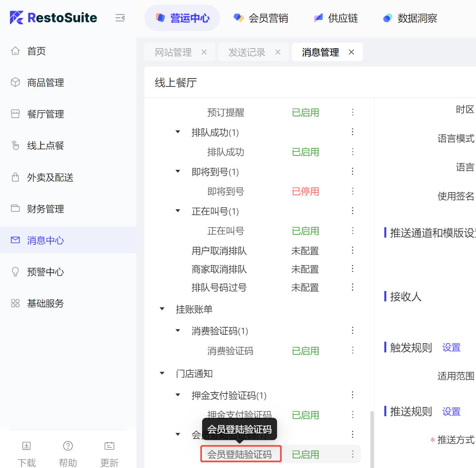
Task: Collapse the 排队成功(1) tree node
Action: [x=178, y=132]
